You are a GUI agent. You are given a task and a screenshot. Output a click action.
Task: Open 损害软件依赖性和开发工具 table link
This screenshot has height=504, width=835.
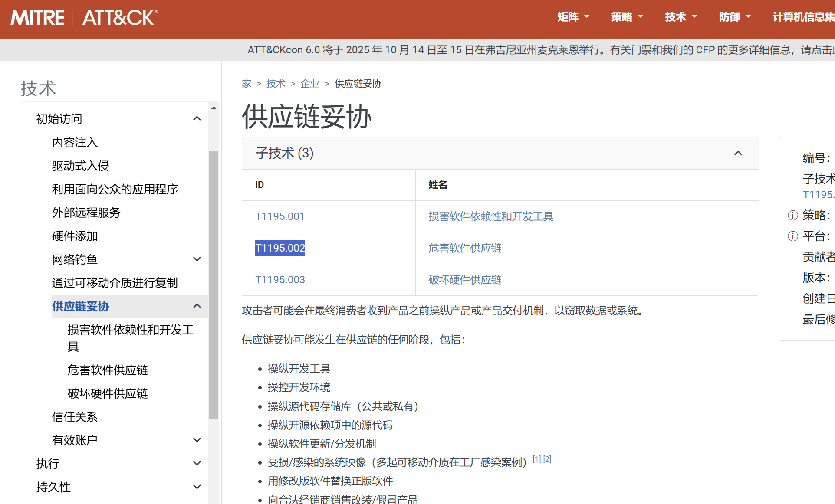tap(491, 216)
